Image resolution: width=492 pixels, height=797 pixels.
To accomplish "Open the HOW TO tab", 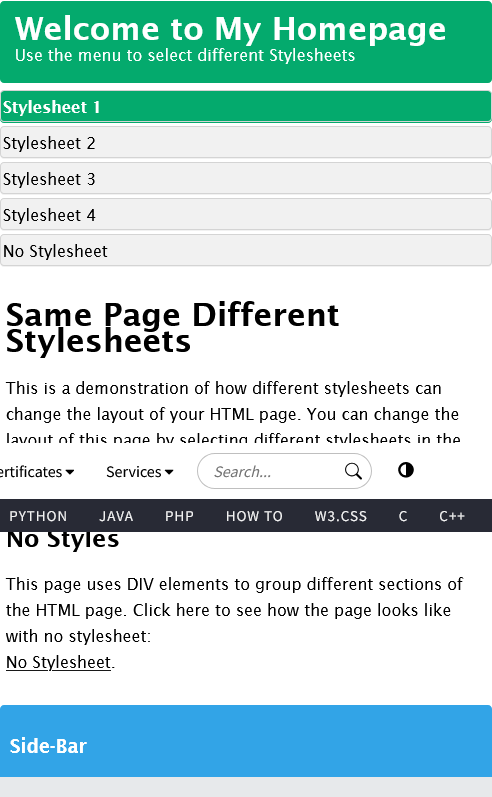I will (x=254, y=516).
